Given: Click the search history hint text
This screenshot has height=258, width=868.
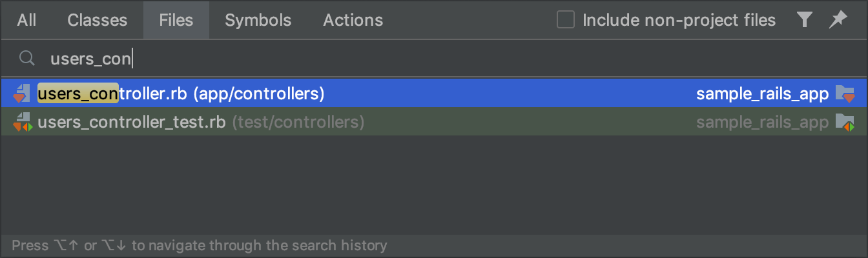Looking at the screenshot, I should point(200,246).
